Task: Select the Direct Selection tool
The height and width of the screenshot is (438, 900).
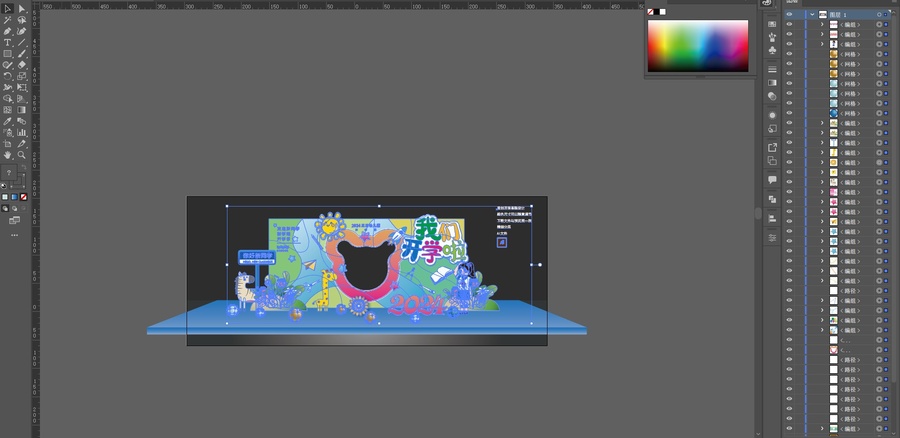Action: (22, 9)
